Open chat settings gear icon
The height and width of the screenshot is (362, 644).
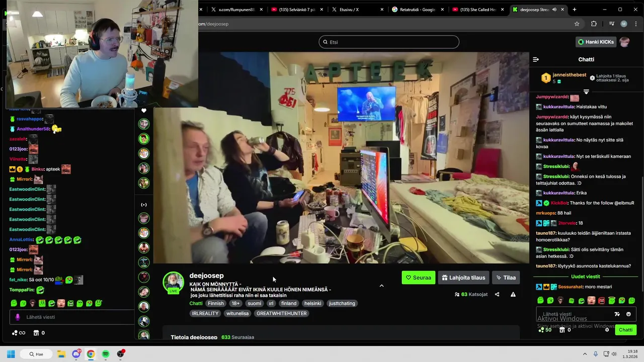click(607, 330)
